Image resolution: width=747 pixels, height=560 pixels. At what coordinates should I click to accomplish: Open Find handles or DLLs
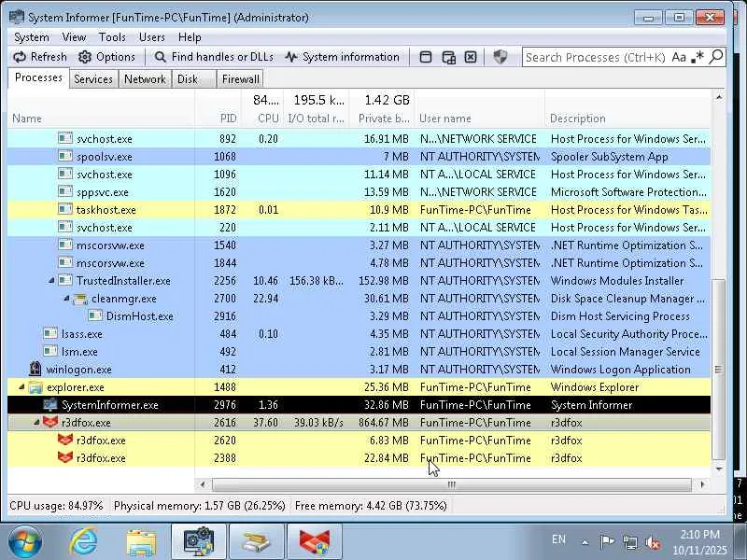point(214,57)
